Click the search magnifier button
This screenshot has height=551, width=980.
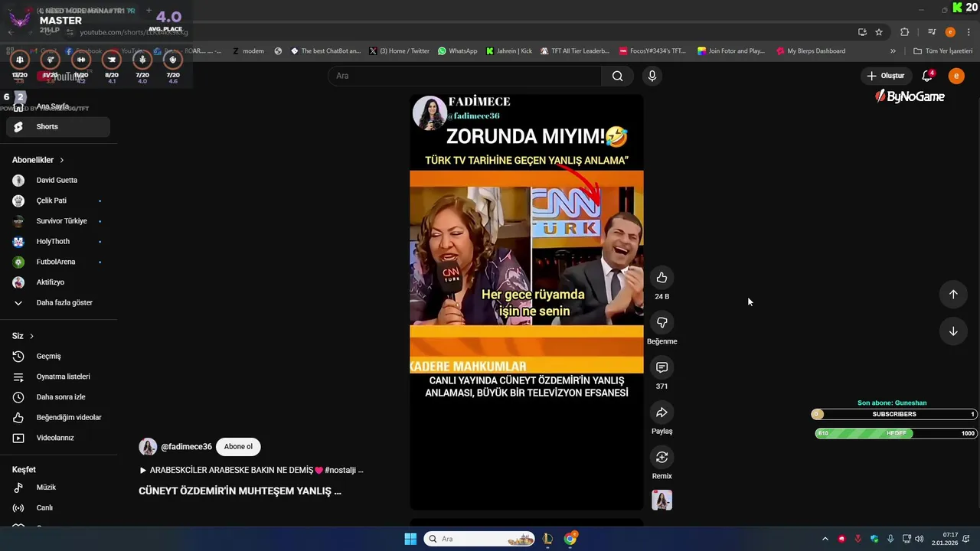tap(617, 76)
